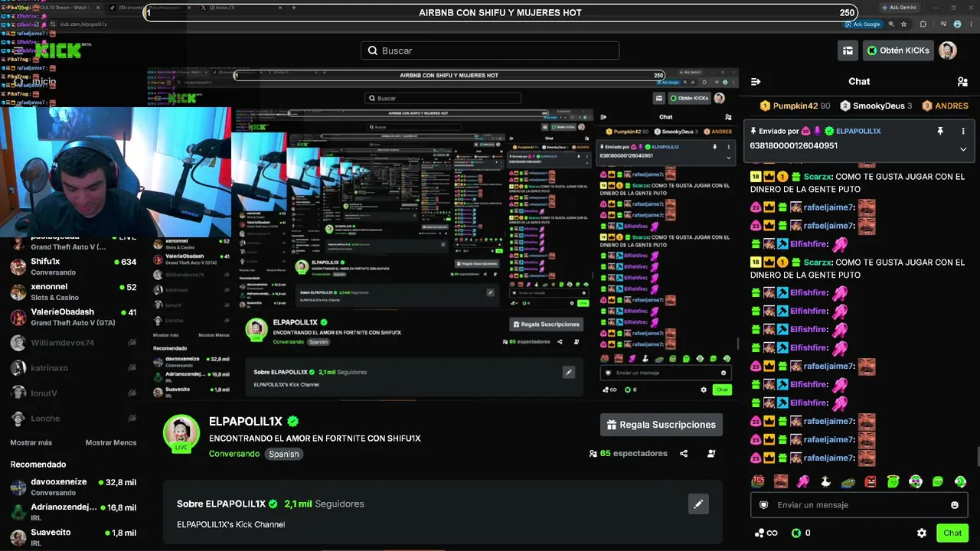This screenshot has width=980, height=551.
Task: Expand the pinned message chevron
Action: 963,149
